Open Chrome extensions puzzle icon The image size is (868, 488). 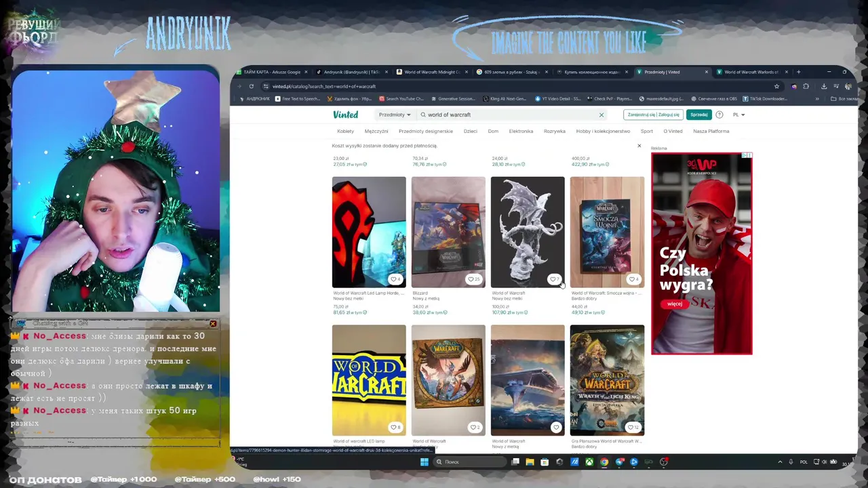(806, 86)
